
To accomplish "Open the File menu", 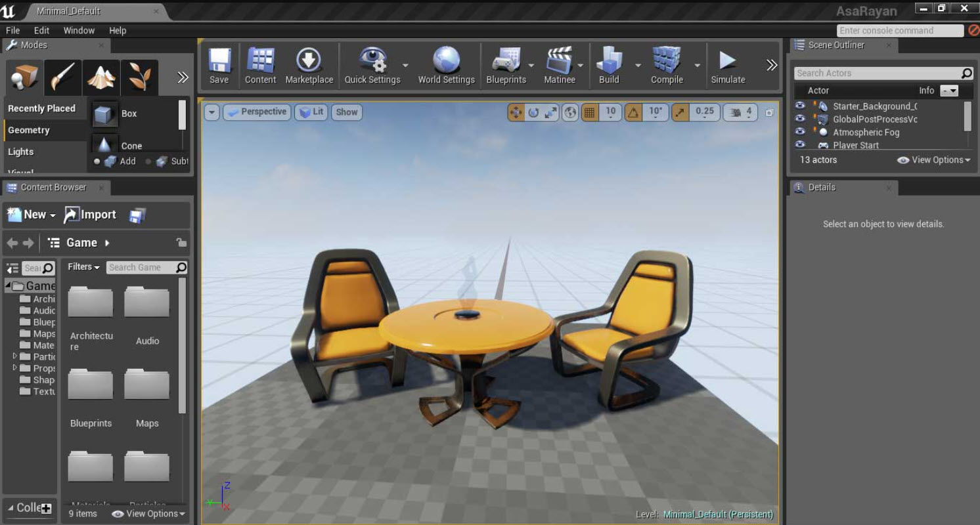I will pos(12,31).
